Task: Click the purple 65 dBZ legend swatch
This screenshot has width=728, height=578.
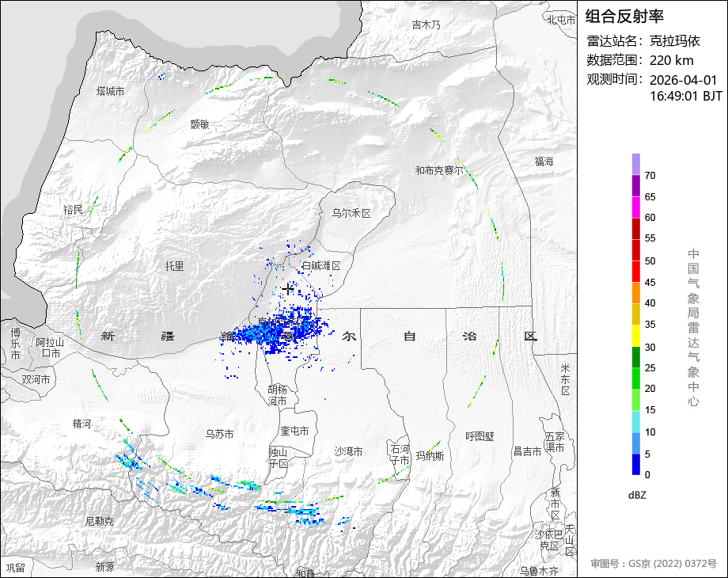Action: [x=636, y=186]
